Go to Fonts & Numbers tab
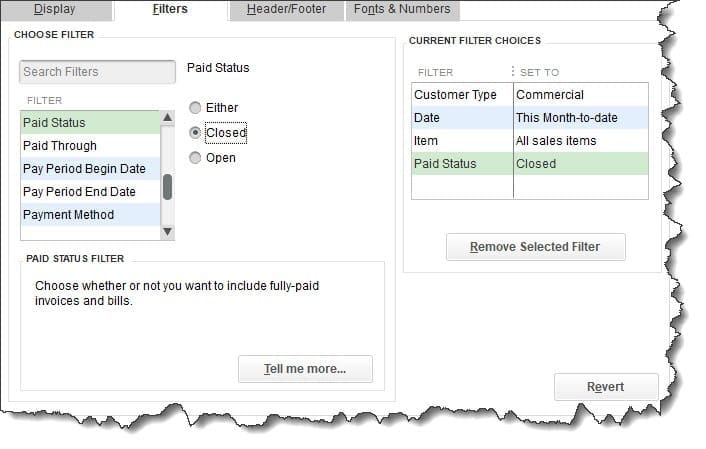This screenshot has height=449, width=706. tap(401, 10)
